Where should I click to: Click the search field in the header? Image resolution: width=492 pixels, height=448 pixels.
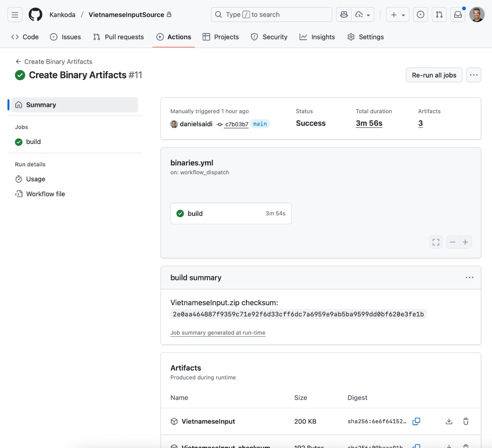271,14
